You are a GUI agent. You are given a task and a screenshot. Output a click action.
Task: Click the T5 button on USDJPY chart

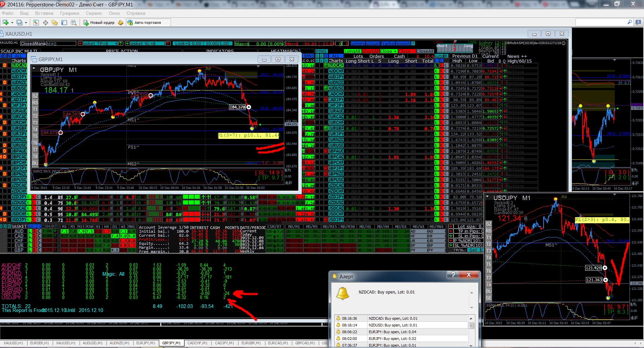click(488, 264)
